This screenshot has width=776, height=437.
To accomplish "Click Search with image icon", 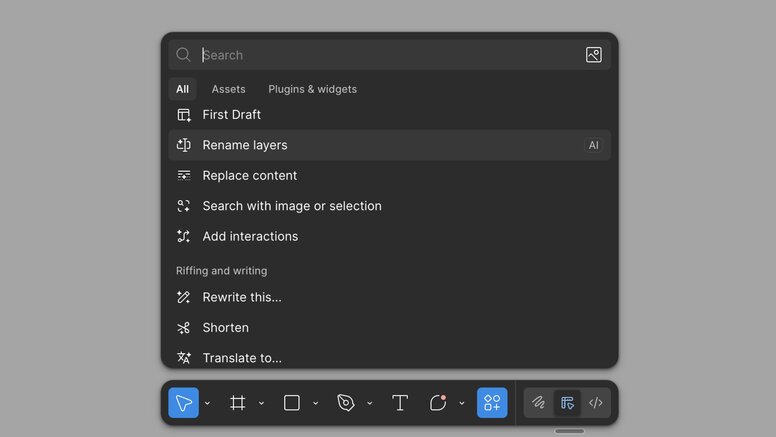I will pyautogui.click(x=184, y=206).
